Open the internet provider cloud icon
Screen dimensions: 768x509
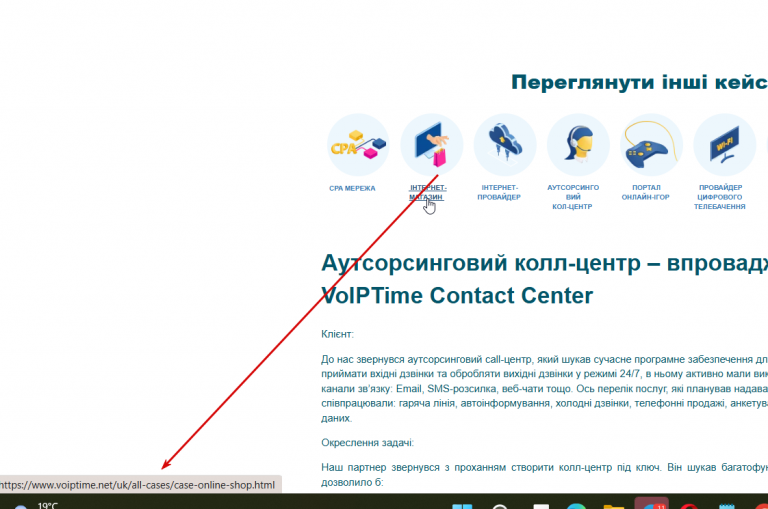point(505,145)
